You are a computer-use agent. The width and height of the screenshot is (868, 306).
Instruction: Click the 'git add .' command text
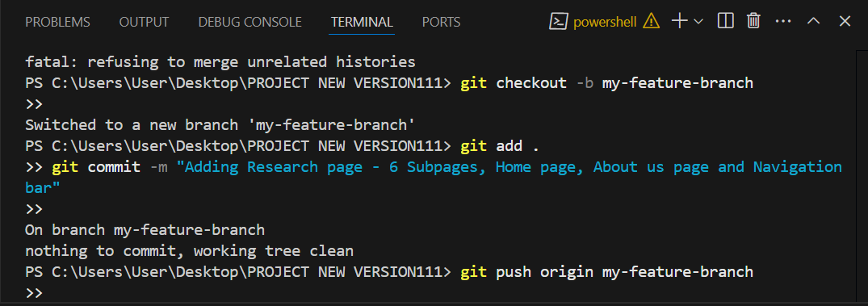(499, 146)
